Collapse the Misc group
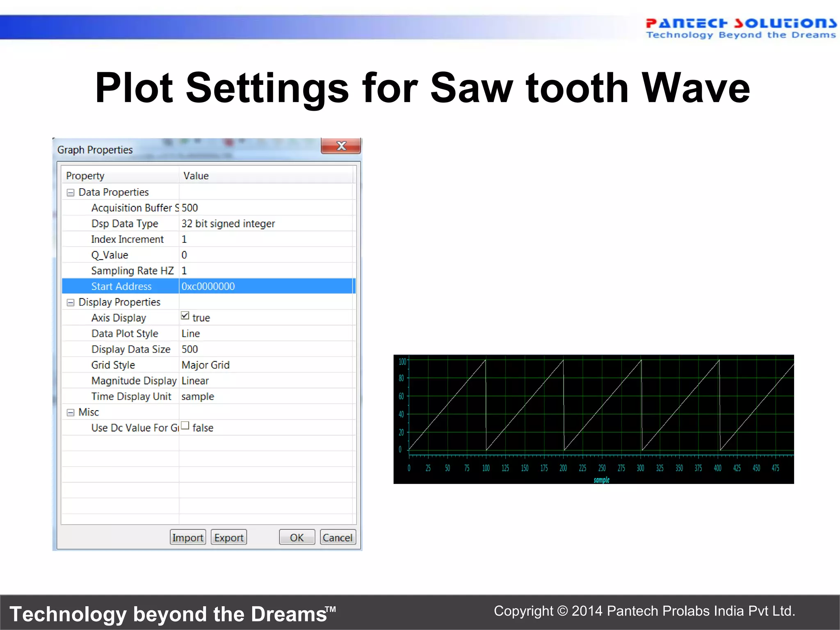Screen dimensions: 840x630 pyautogui.click(x=71, y=412)
